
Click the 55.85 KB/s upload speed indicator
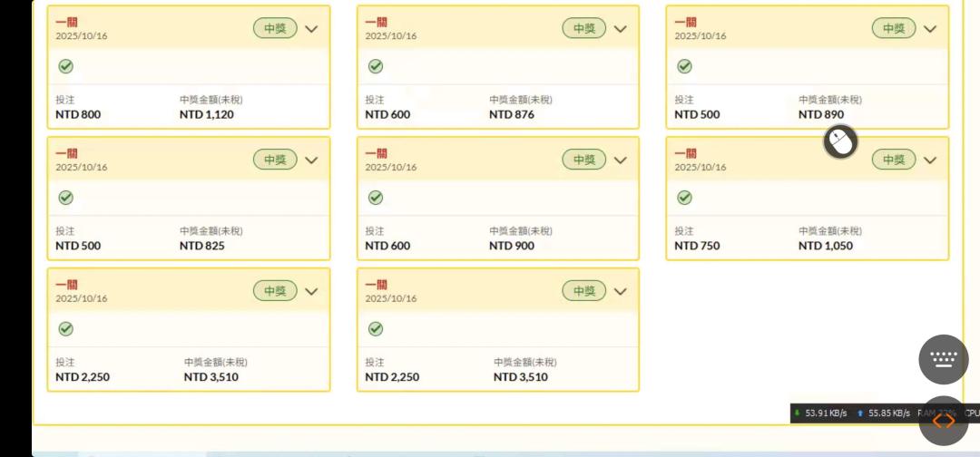pos(884,413)
